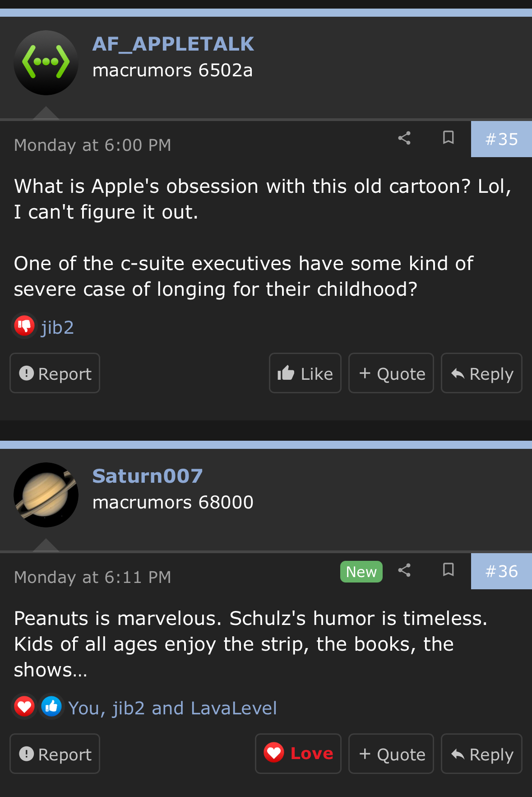Like AF_APPLETALK's post
532x797 pixels.
tap(305, 373)
